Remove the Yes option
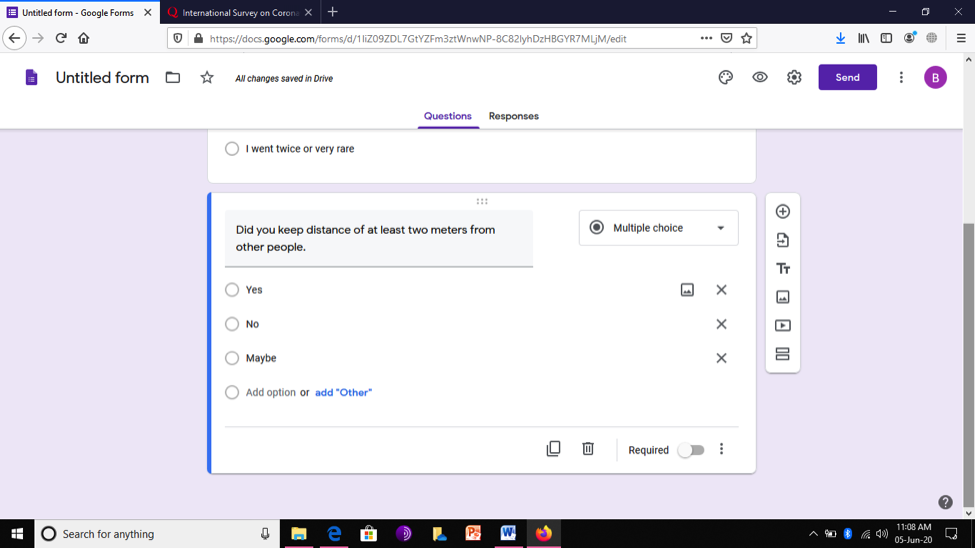Image resolution: width=975 pixels, height=549 pixels. [x=721, y=290]
